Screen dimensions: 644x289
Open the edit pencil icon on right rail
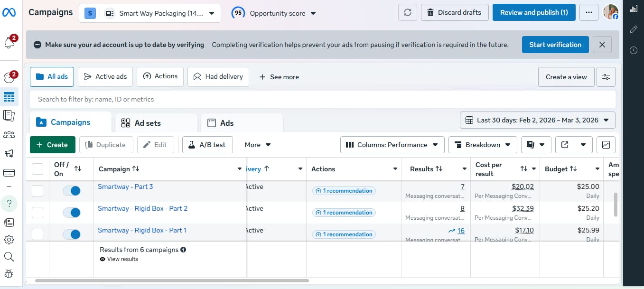[634, 29]
